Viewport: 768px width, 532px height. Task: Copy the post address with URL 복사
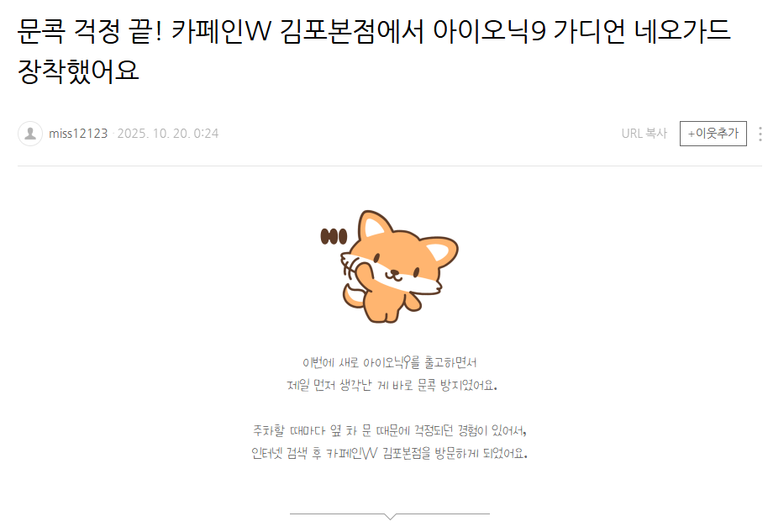644,134
